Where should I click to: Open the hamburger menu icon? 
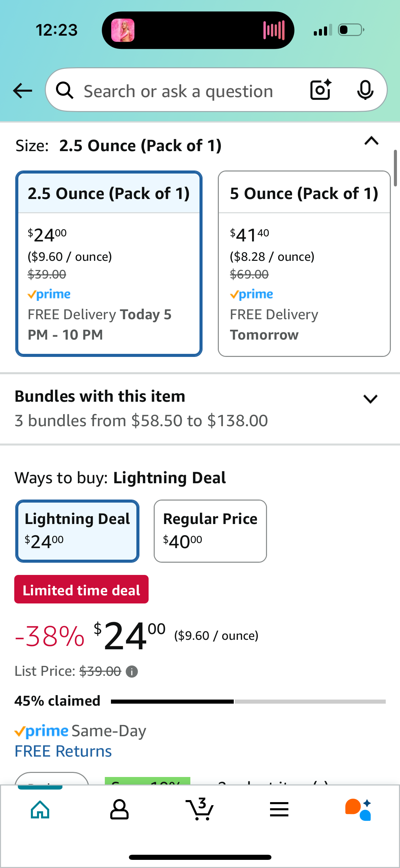(279, 810)
